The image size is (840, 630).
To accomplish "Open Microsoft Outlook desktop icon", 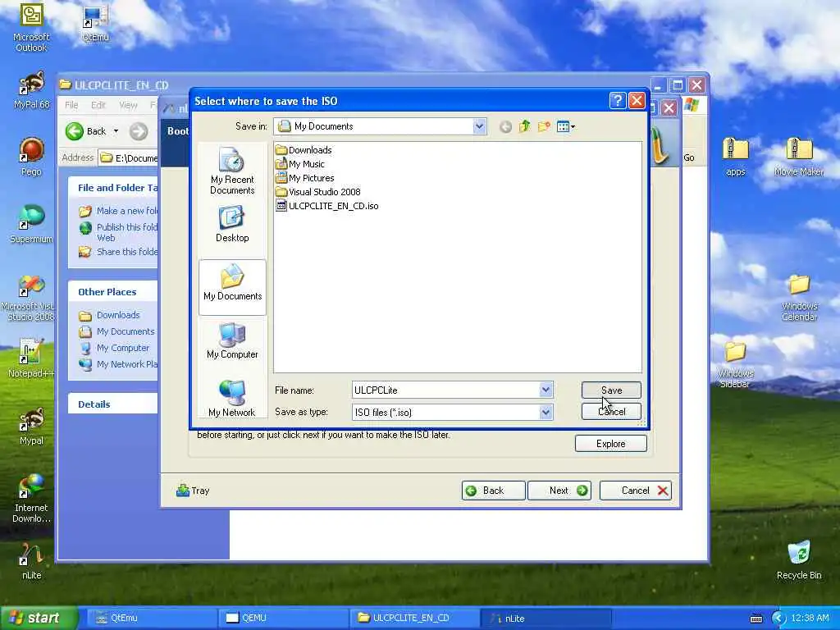I will click(31, 29).
